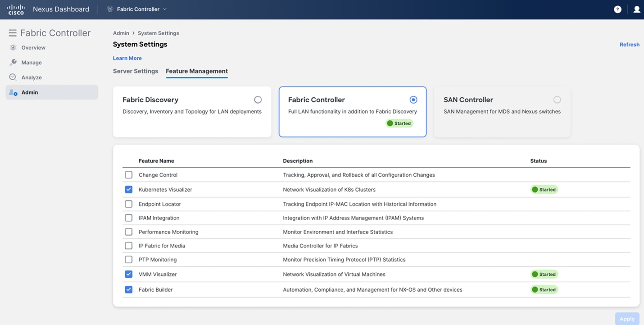Enable the Performance Monitoring checkbox
Image resolution: width=644 pixels, height=325 pixels.
[129, 232]
